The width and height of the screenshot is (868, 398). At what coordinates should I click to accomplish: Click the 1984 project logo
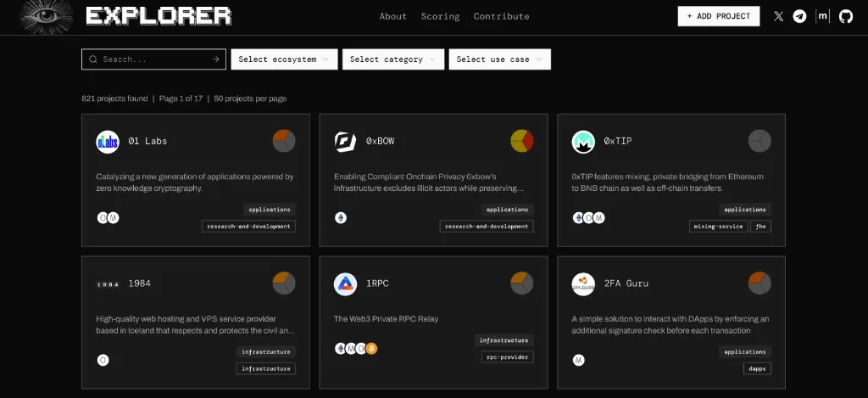108,284
